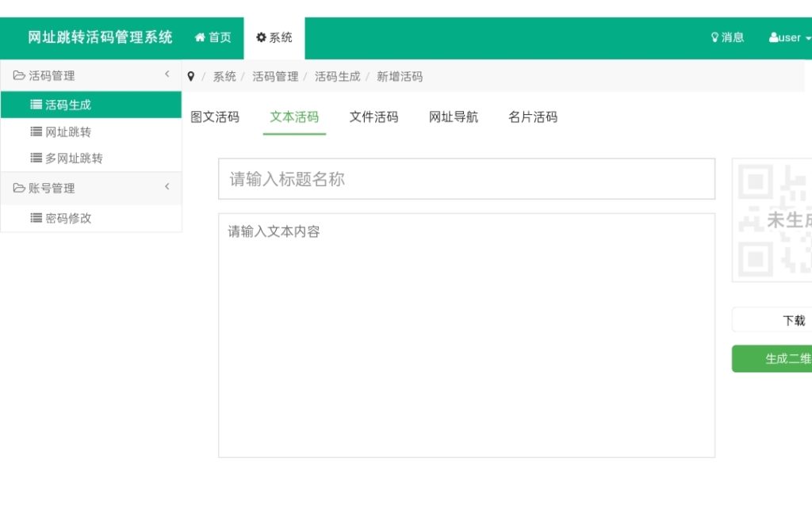Click the folder icon beside 账号管理
Viewport: 812px width, 515px height.
point(19,189)
